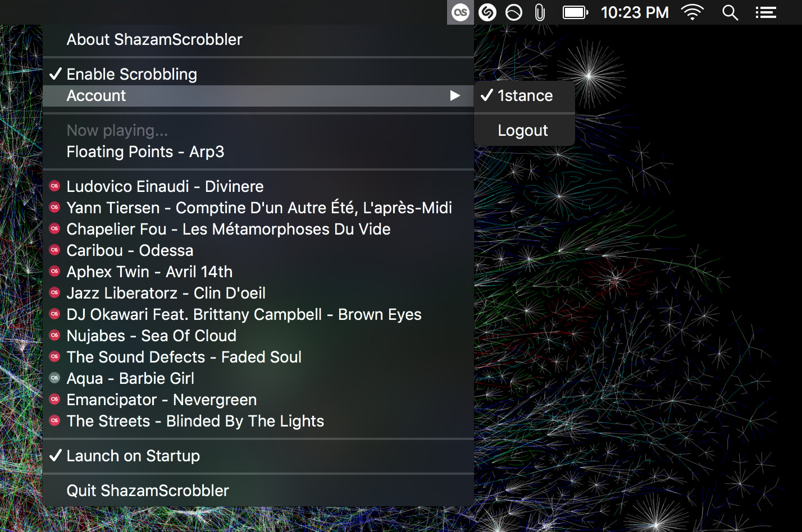
Task: Click red icon beside Emancipator
Action: [54, 399]
